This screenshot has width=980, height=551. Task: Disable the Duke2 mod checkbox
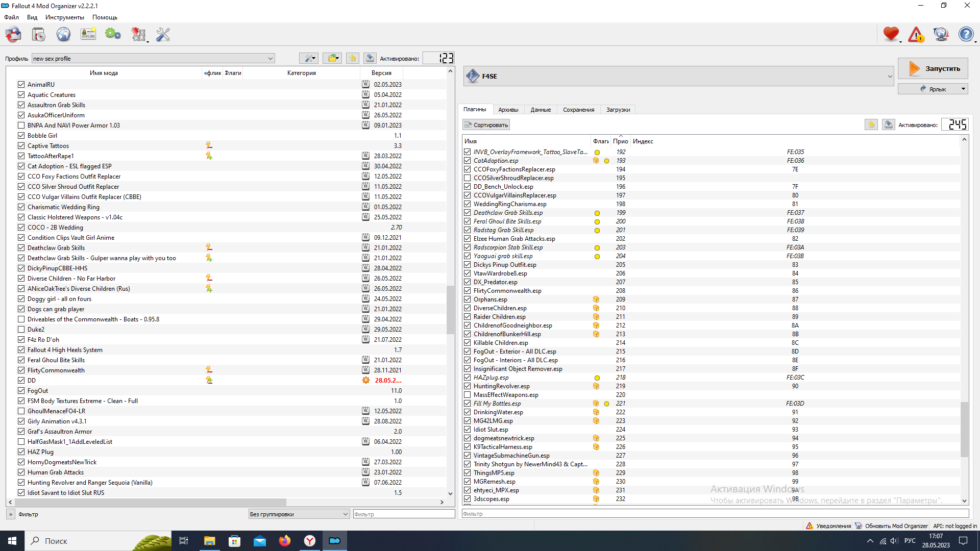point(21,330)
